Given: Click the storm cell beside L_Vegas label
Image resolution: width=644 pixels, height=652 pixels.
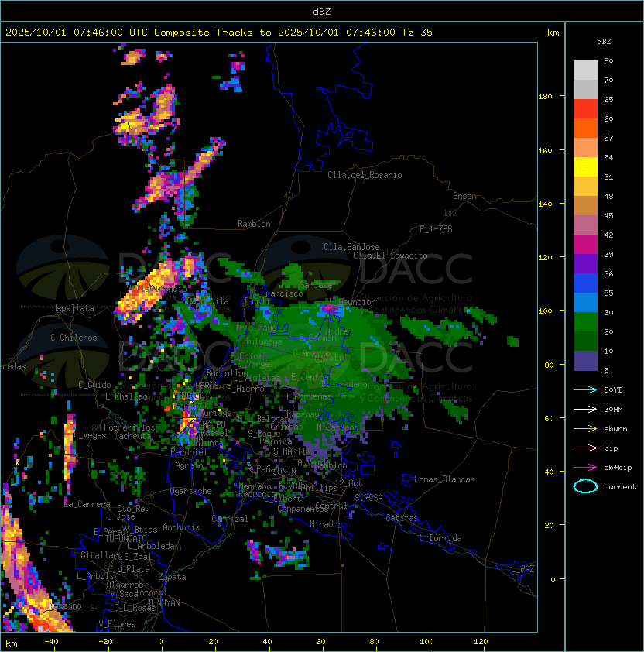Looking at the screenshot, I should click(x=70, y=447).
